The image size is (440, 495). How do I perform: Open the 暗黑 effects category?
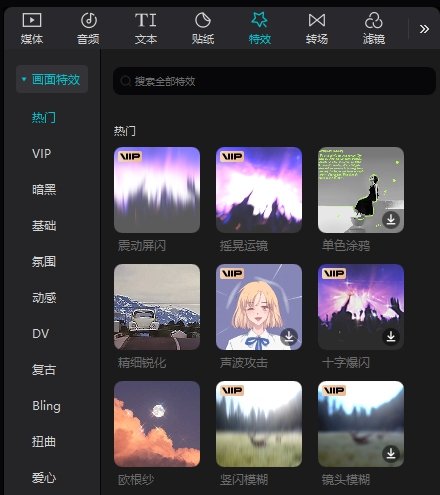point(44,190)
